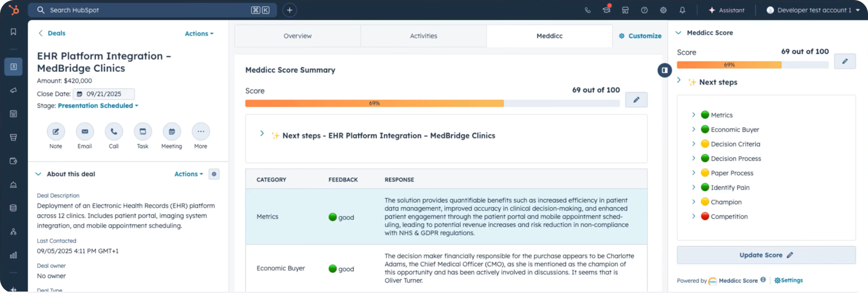Open the Presentation Scheduled stage dropdown
The image size is (868, 293).
[x=98, y=106]
